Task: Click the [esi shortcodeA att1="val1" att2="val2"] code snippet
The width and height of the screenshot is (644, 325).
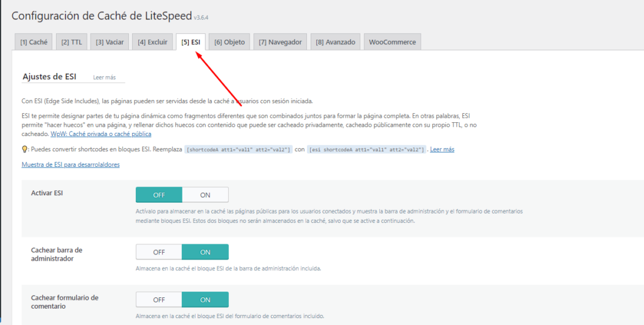Action: 367,150
